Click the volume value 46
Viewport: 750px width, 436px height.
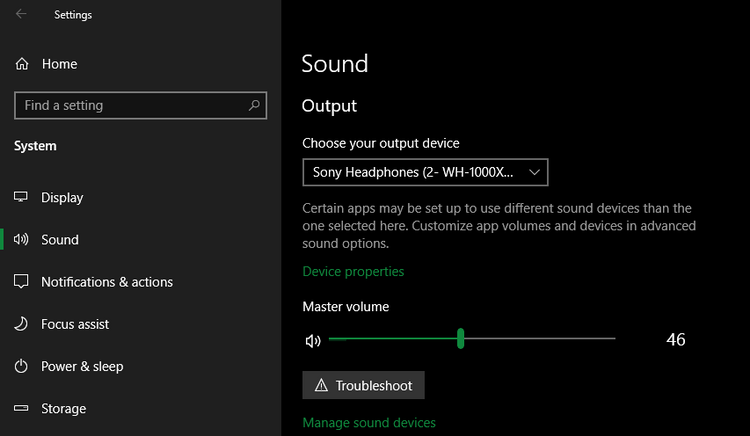click(675, 339)
